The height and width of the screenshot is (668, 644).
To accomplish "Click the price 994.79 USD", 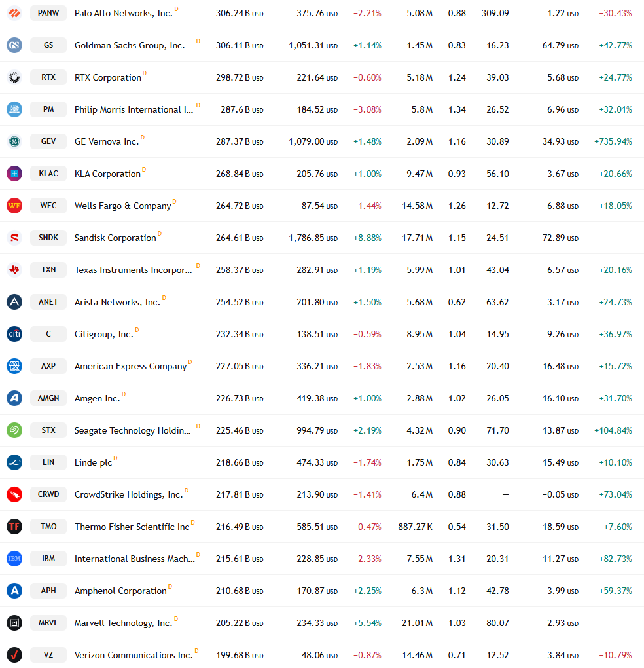I will tap(317, 430).
